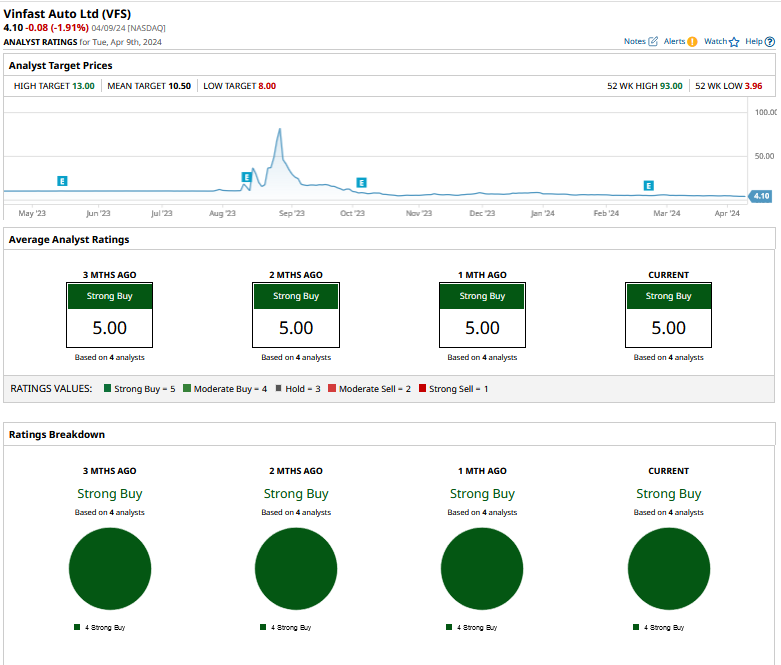Click the red Strong Sell = 1 swatch
The width and height of the screenshot is (781, 665).
422,388
